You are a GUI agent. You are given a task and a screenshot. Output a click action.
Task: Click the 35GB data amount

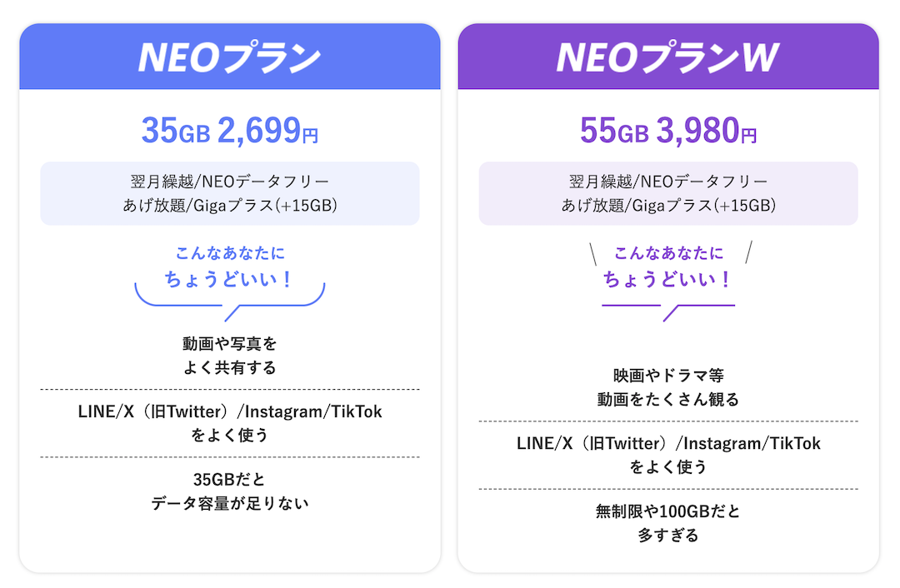click(x=175, y=131)
